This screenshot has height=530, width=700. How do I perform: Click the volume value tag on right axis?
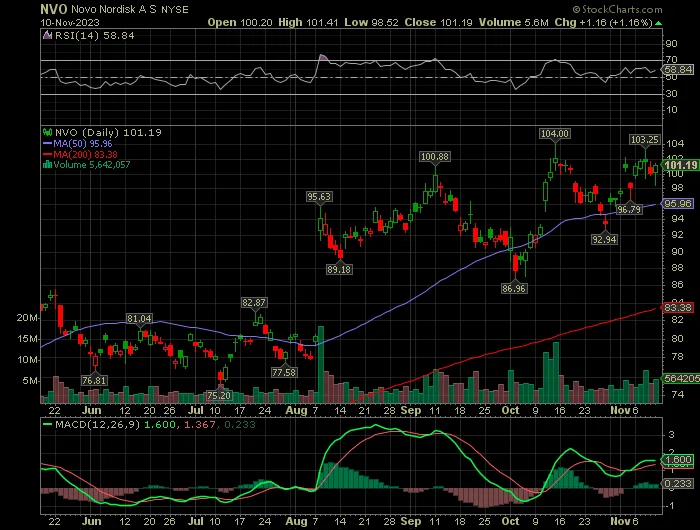click(x=680, y=378)
